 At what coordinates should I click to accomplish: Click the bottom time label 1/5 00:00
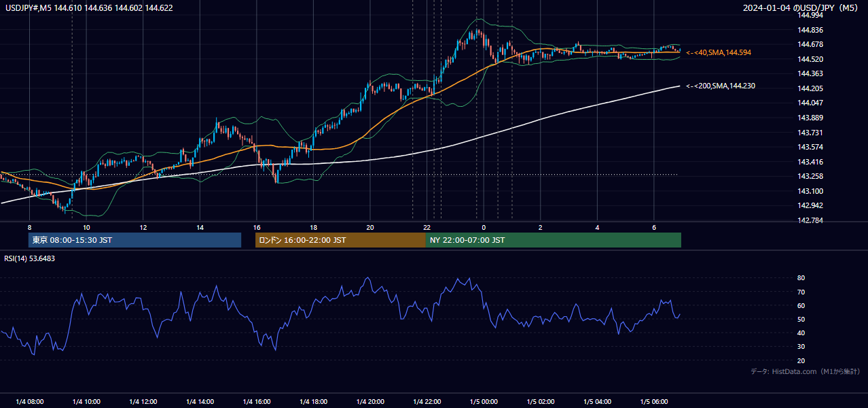[484, 401]
